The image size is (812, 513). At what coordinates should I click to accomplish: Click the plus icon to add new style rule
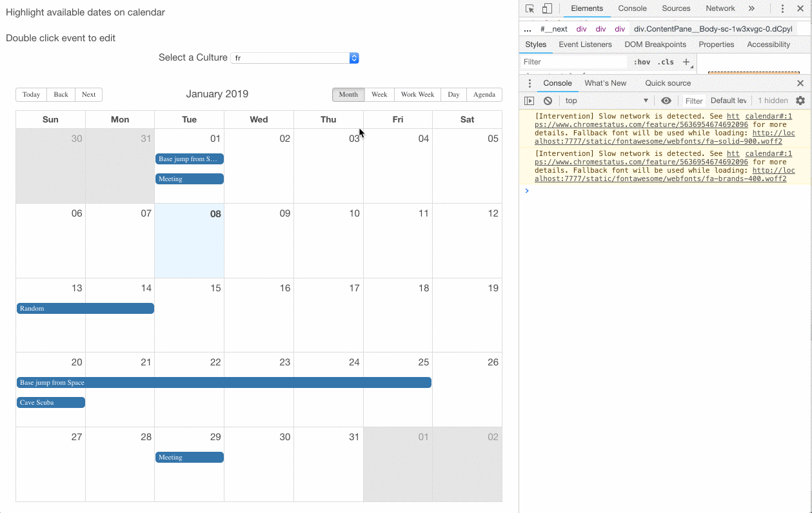[x=685, y=62]
